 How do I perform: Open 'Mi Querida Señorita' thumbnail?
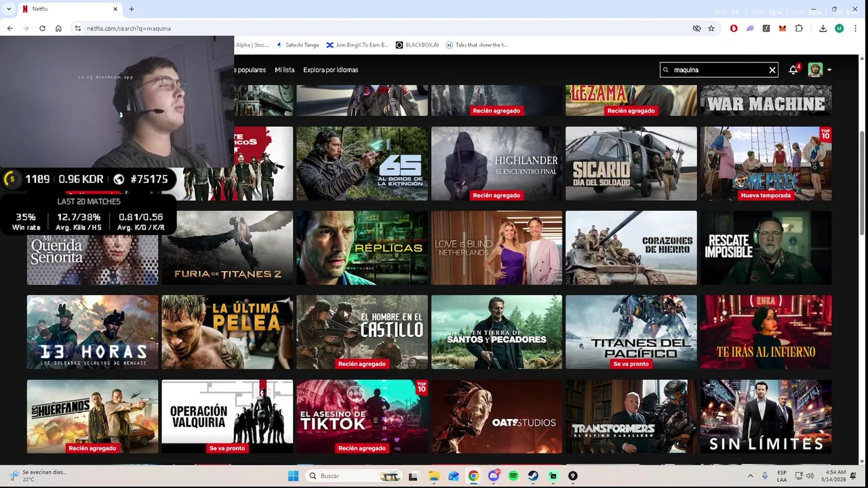[x=92, y=259]
